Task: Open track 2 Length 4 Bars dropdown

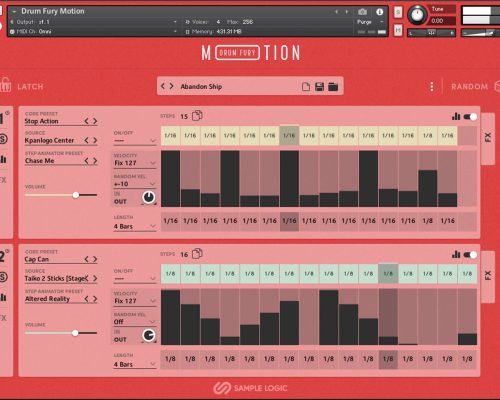Action: (135, 364)
